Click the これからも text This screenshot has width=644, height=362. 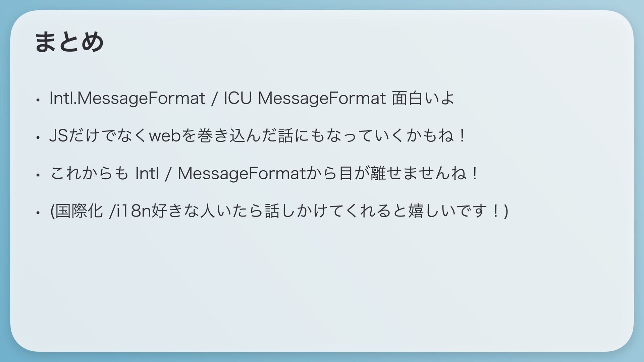click(89, 174)
